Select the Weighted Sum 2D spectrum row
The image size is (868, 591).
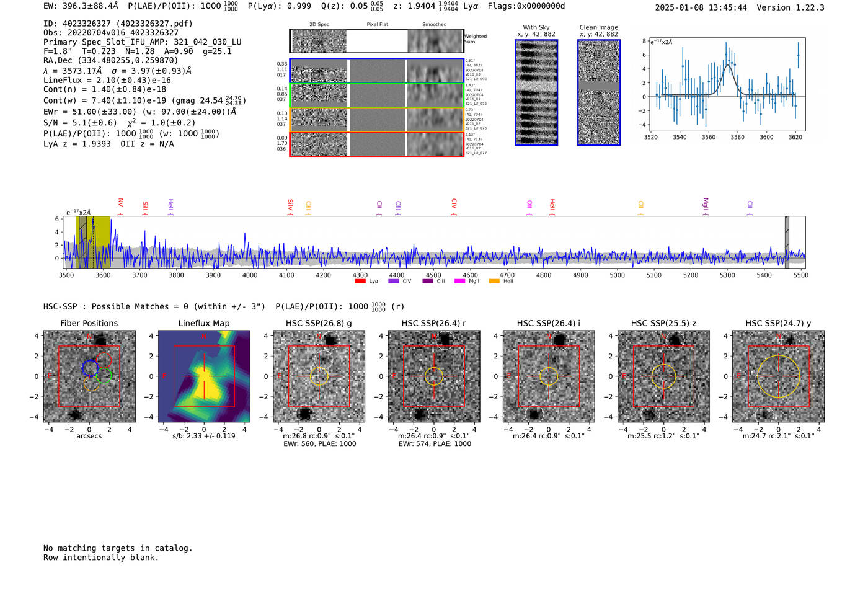(376, 41)
